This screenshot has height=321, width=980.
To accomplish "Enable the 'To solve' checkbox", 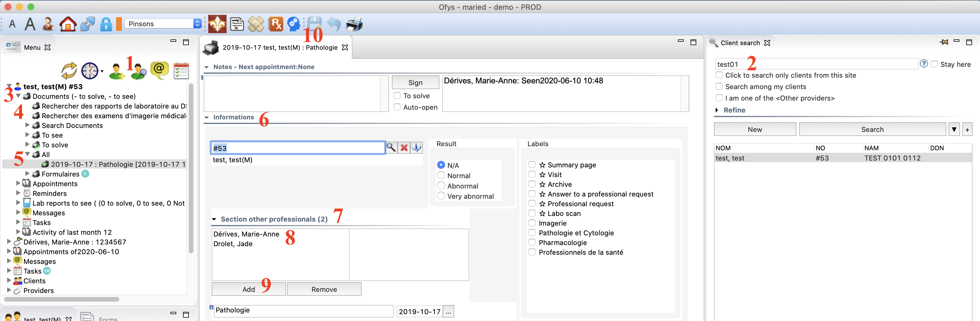I will 397,96.
